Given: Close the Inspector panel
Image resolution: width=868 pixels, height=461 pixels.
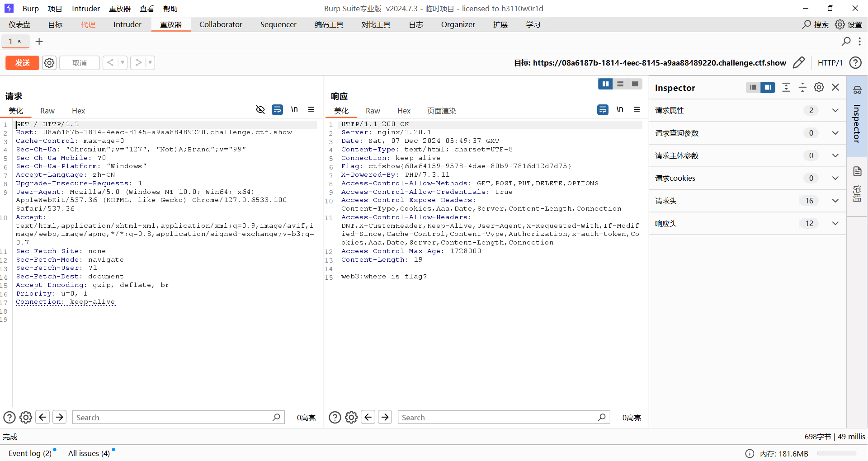Looking at the screenshot, I should point(835,87).
